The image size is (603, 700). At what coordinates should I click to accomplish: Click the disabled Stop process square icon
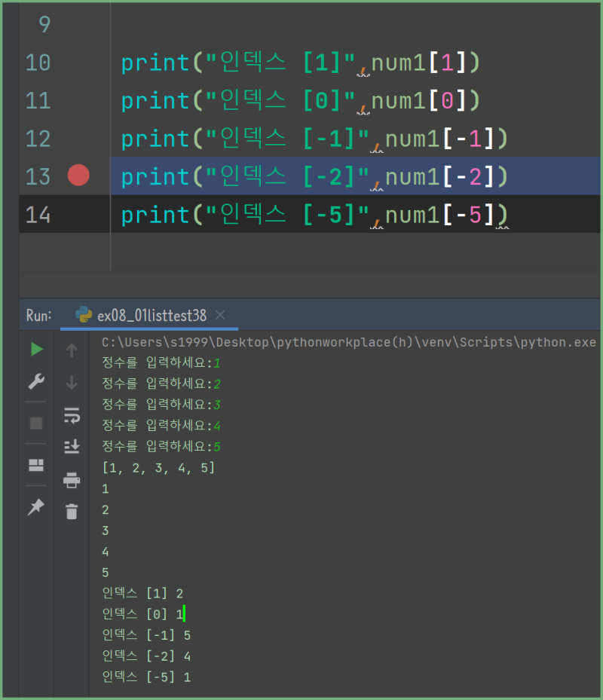[x=35, y=423]
